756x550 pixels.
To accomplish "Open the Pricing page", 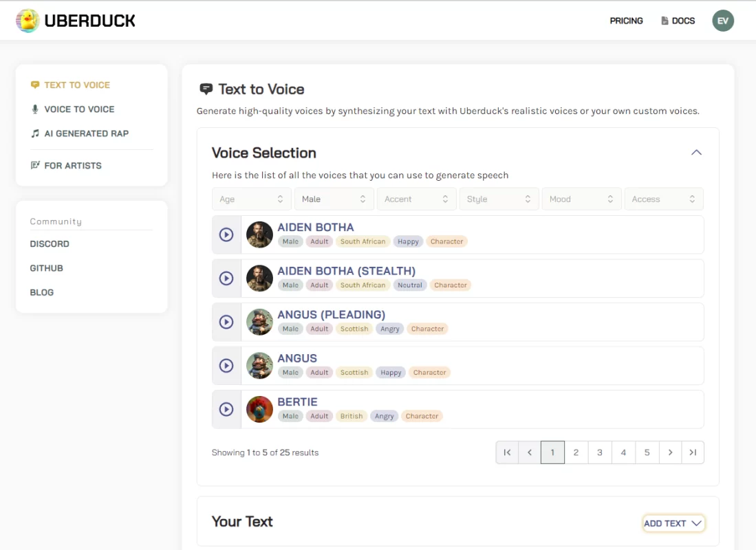I will (626, 21).
